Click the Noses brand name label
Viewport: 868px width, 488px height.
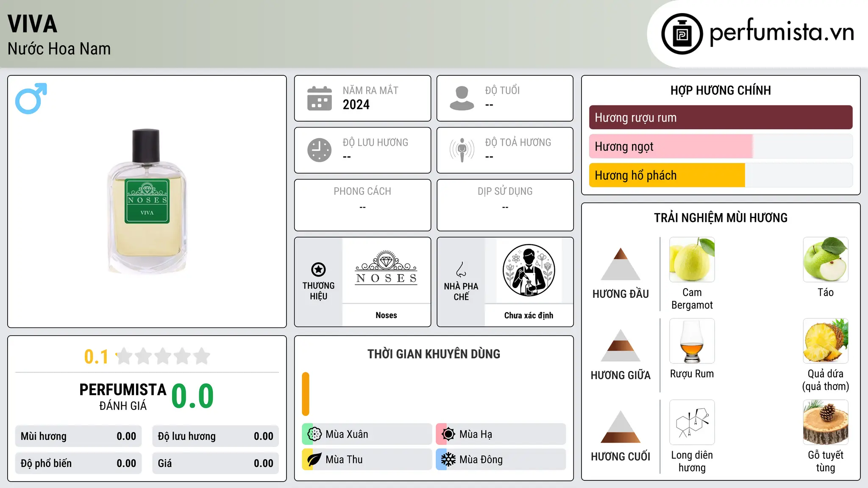(x=387, y=315)
